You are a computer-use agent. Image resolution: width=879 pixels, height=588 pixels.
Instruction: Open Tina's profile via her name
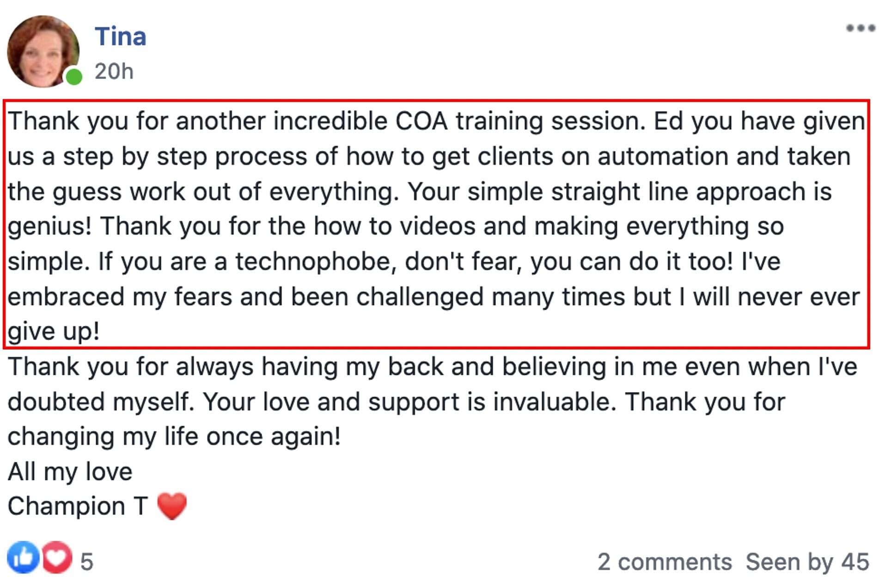(121, 37)
